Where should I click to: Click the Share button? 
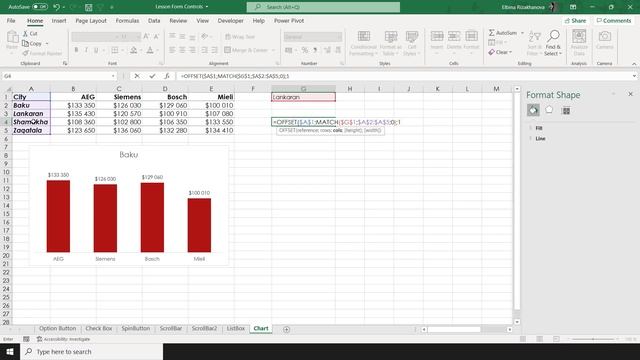(x=575, y=20)
